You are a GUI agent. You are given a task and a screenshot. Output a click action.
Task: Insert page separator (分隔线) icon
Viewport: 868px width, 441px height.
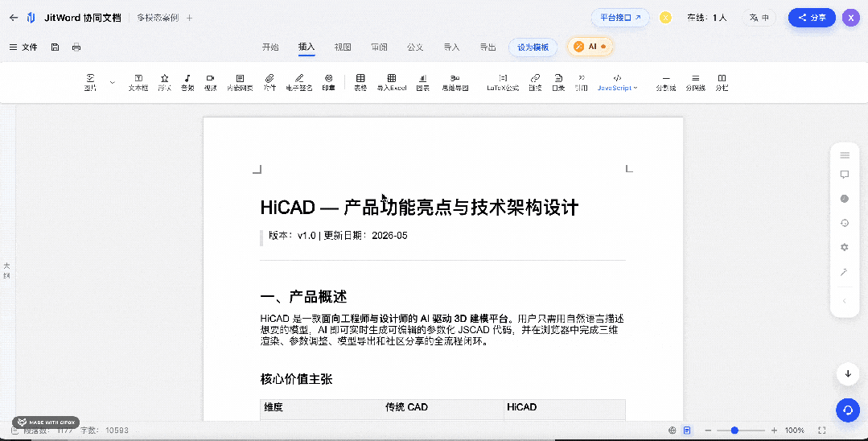pyautogui.click(x=696, y=78)
